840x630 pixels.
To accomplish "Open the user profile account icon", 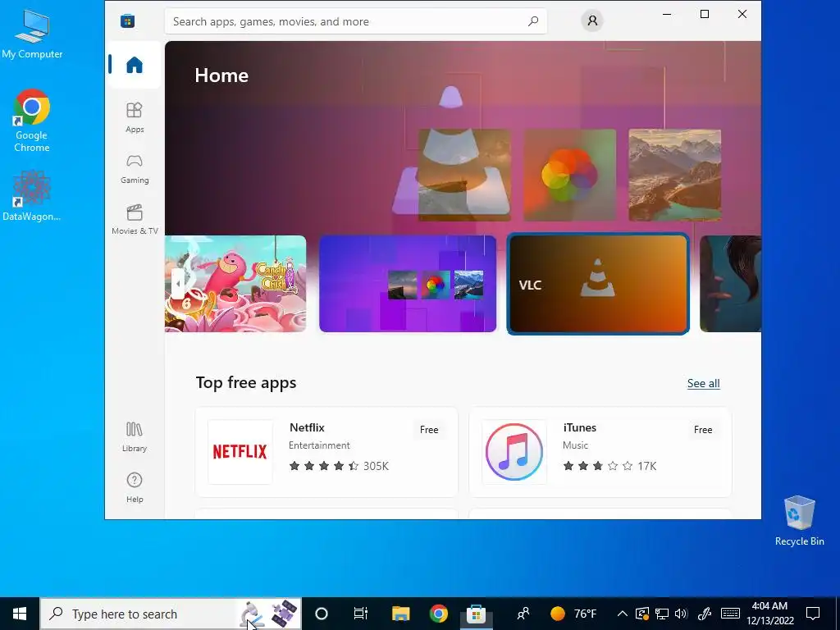I will point(592,21).
